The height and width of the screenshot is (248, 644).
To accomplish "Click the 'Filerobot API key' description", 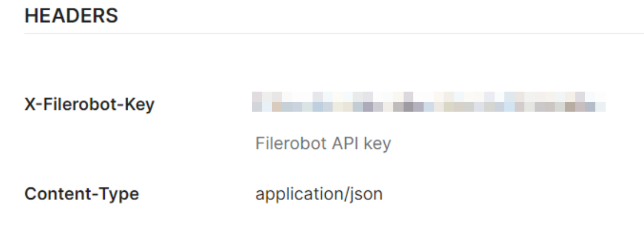I will (323, 143).
